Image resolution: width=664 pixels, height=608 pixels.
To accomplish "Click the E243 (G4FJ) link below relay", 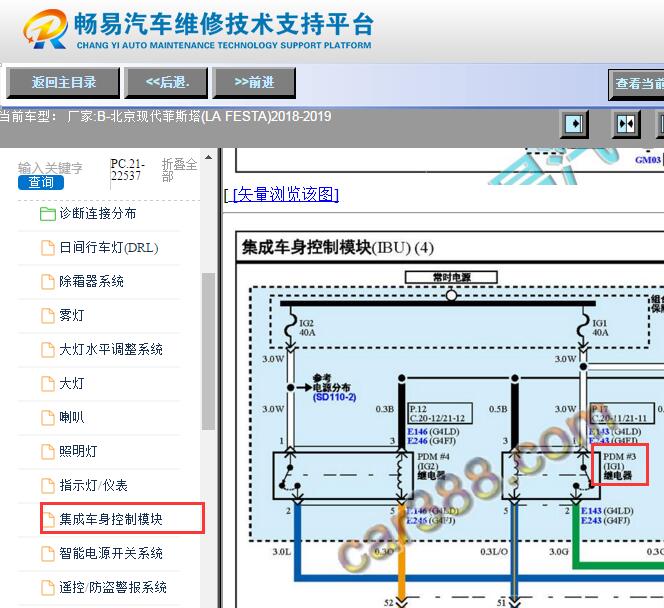I will pos(605,520).
